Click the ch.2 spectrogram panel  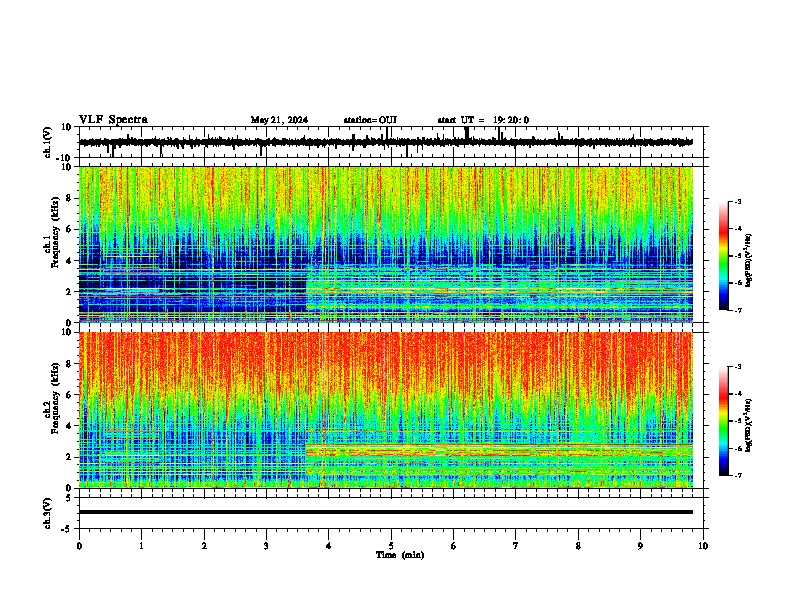(x=386, y=410)
